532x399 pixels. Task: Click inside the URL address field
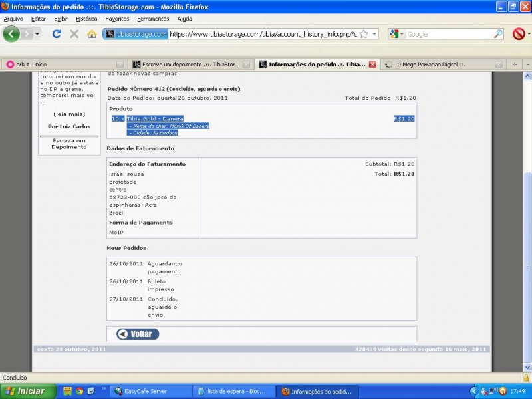263,34
